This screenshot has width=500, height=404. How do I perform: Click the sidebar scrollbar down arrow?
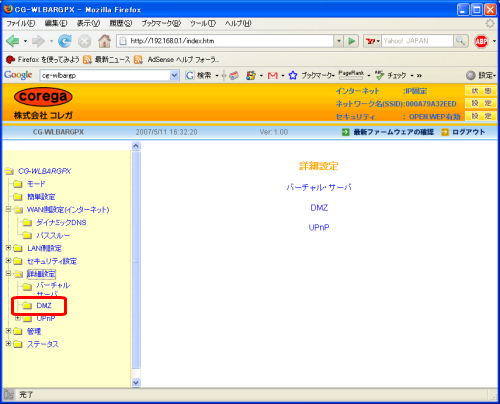136,382
